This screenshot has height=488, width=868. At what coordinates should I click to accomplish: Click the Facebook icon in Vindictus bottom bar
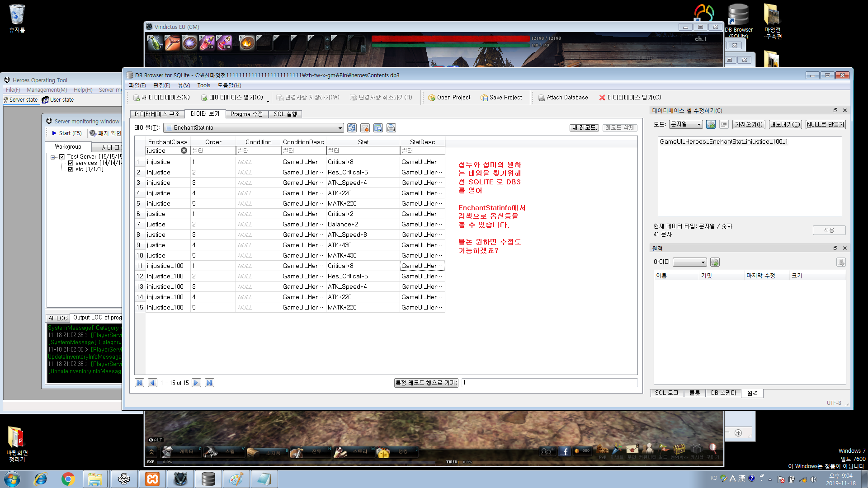pyautogui.click(x=564, y=451)
